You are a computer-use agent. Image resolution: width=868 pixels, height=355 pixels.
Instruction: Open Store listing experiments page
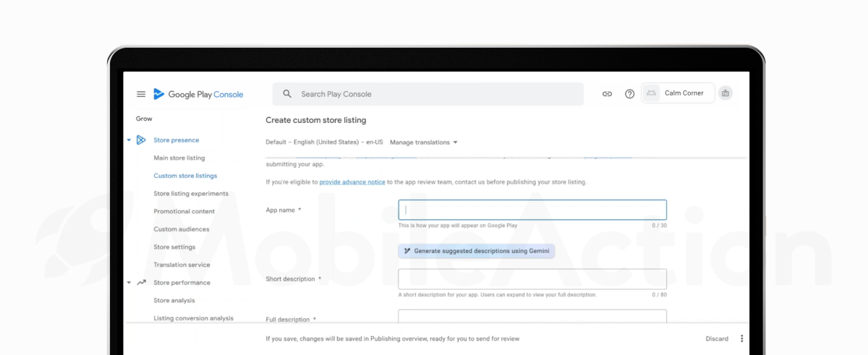190,194
